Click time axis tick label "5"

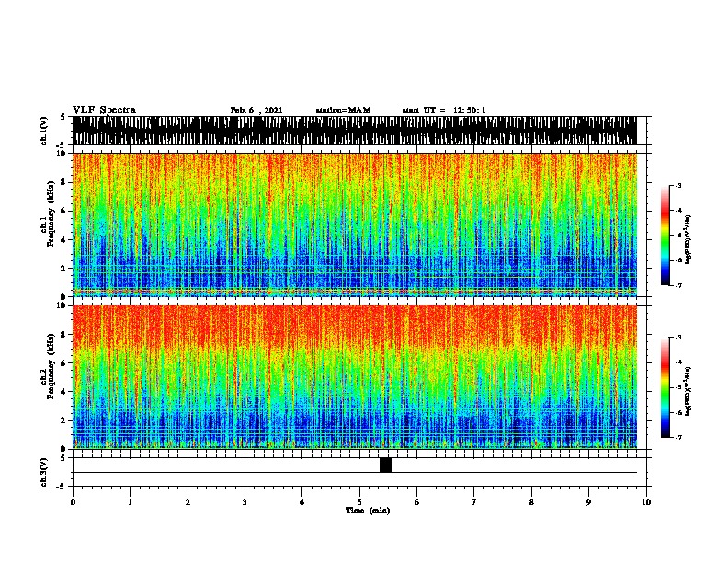359,502
